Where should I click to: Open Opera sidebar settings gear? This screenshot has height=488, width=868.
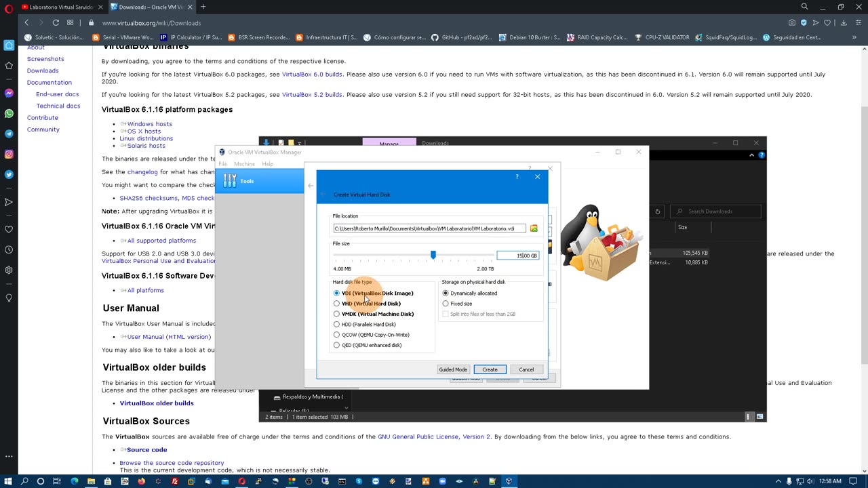coord(9,270)
